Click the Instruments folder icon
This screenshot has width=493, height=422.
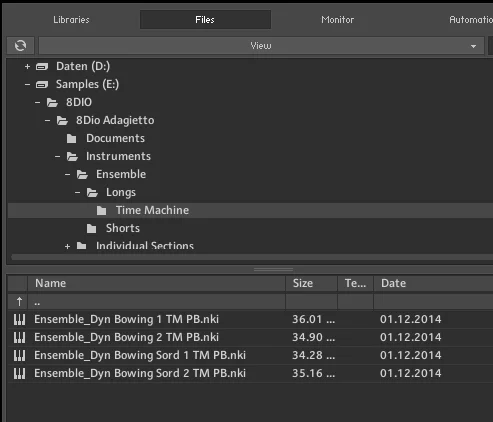[x=72, y=157]
